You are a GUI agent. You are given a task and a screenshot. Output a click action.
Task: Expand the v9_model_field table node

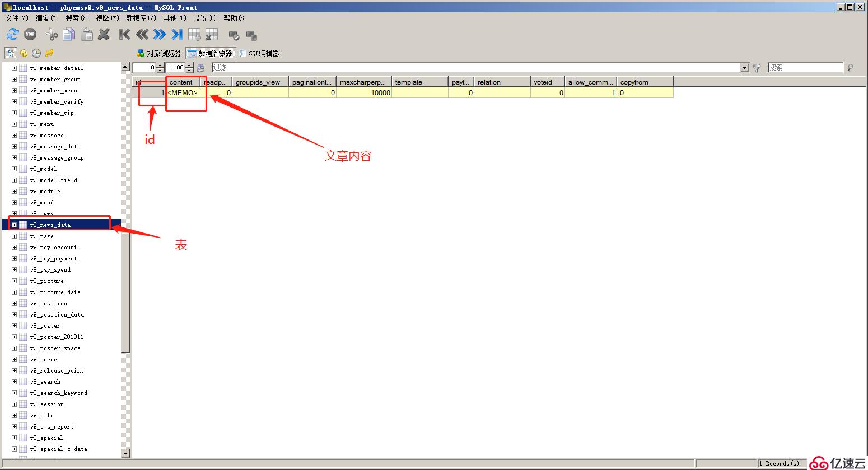point(14,180)
